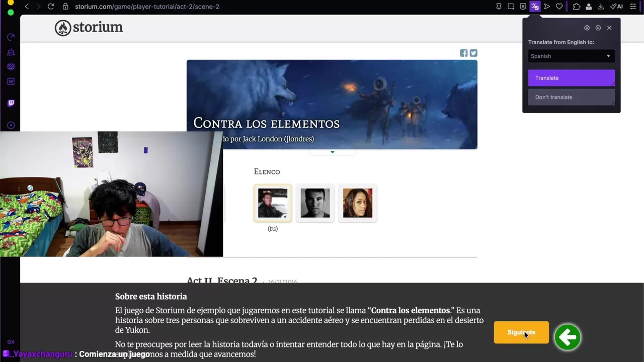Click the translate popup smiley feedback icon

click(598, 28)
